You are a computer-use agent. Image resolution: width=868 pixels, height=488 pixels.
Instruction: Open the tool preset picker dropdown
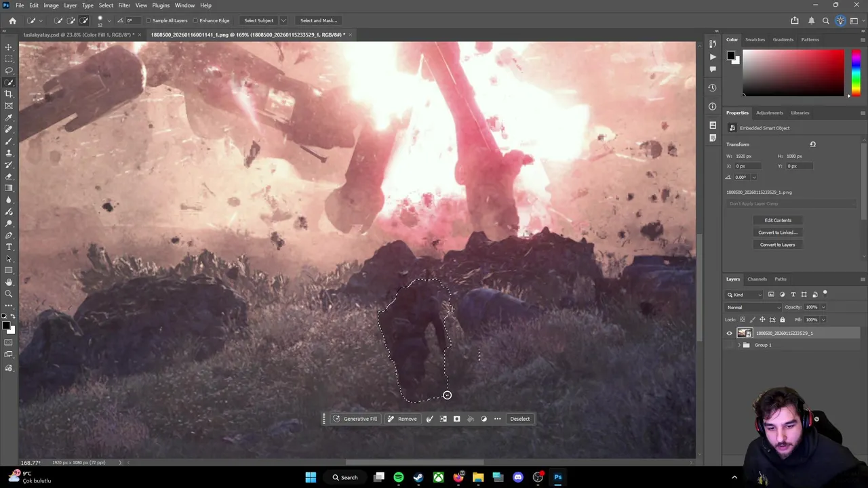(x=40, y=20)
